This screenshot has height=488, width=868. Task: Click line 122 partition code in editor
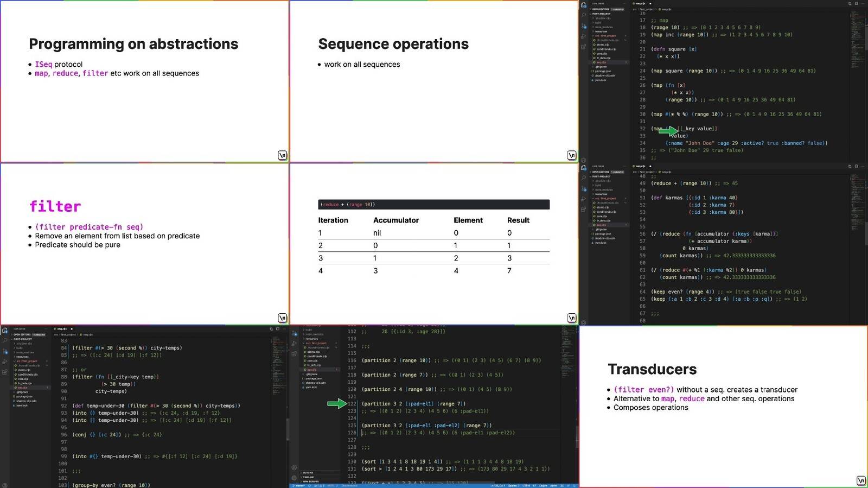(x=413, y=403)
